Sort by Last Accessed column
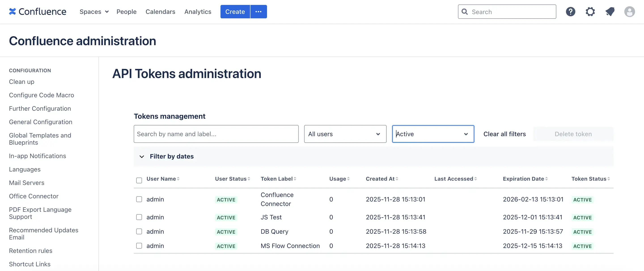The height and width of the screenshot is (271, 644). 455,179
